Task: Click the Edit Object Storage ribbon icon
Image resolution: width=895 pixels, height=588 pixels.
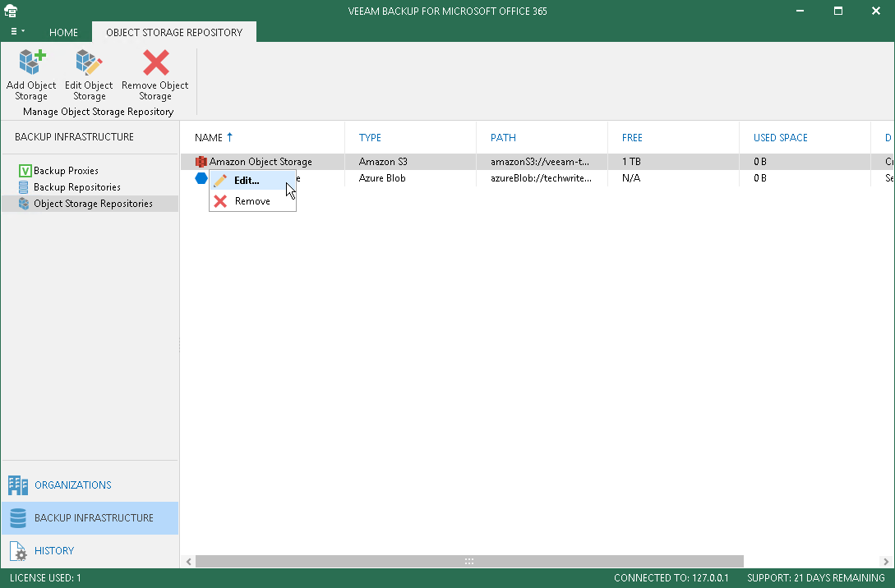Action: click(x=89, y=62)
